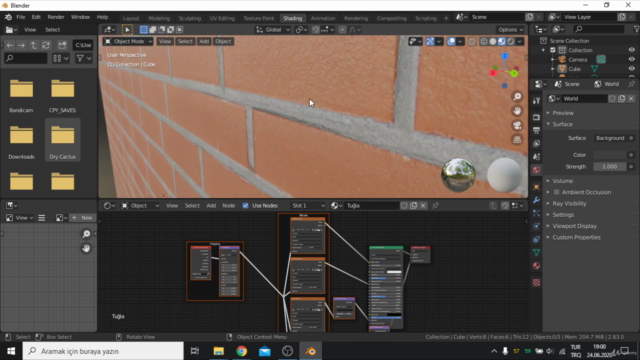The image size is (640, 360).
Task: Click the viewport Add button
Action: 204,41
